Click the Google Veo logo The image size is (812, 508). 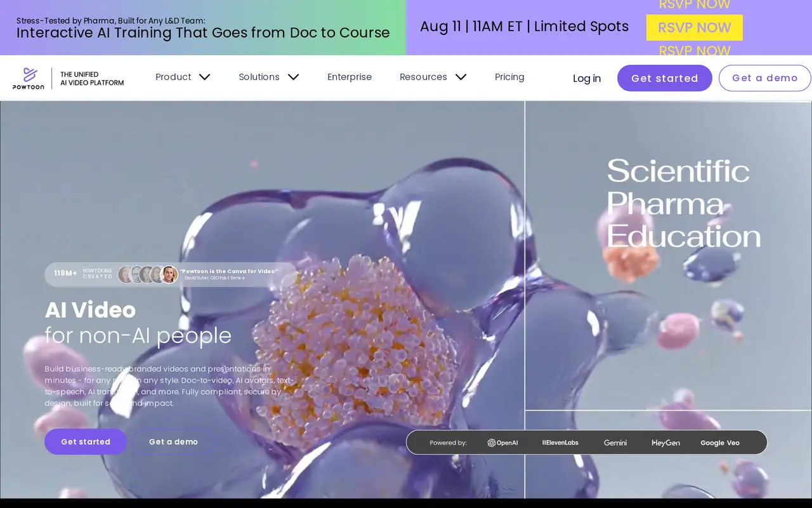720,443
